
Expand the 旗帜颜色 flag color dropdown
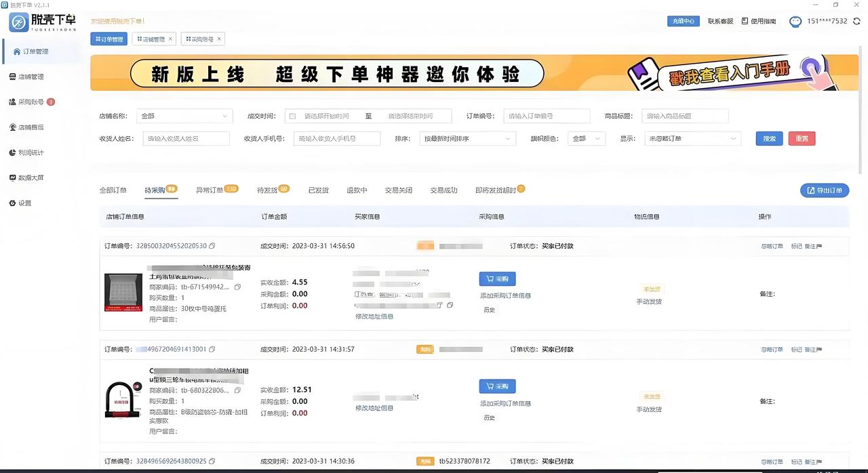pyautogui.click(x=586, y=139)
